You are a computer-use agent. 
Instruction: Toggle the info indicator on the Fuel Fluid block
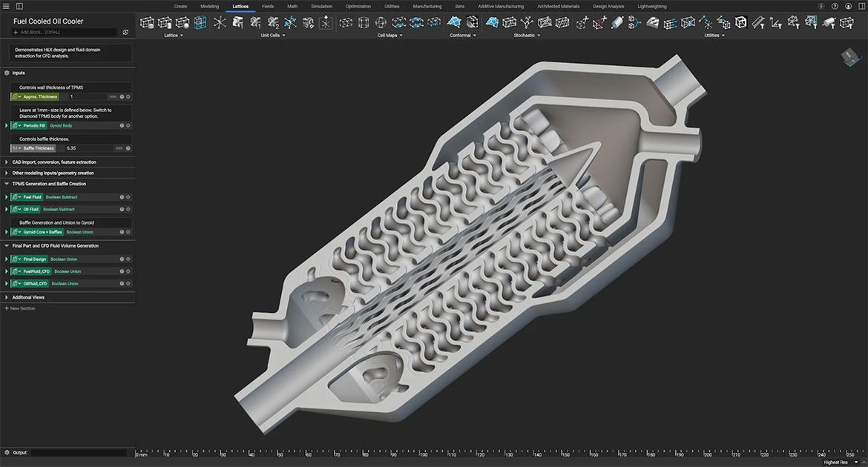point(122,196)
